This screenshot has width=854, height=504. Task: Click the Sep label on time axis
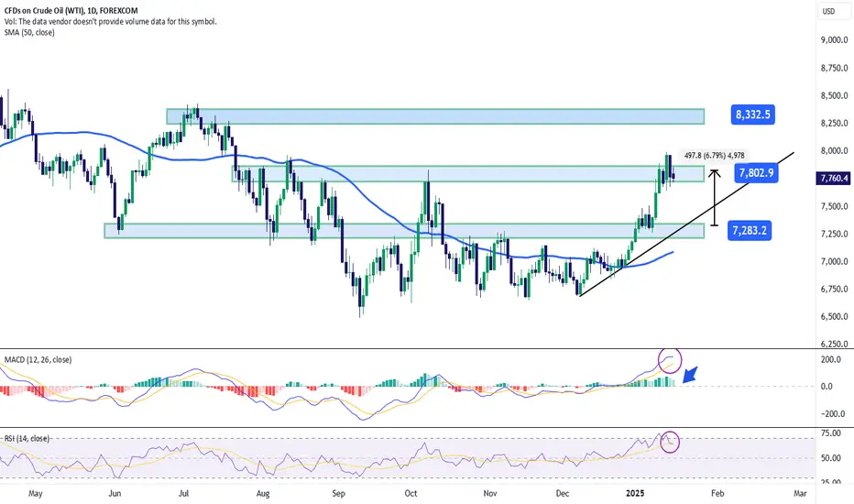tap(339, 493)
